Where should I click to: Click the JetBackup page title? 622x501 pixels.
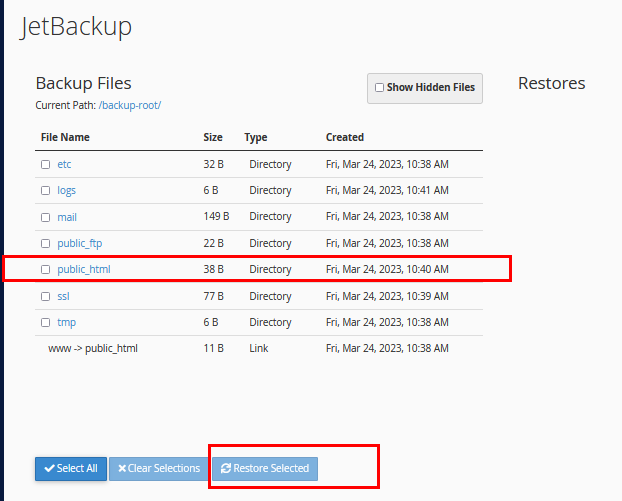(76, 27)
